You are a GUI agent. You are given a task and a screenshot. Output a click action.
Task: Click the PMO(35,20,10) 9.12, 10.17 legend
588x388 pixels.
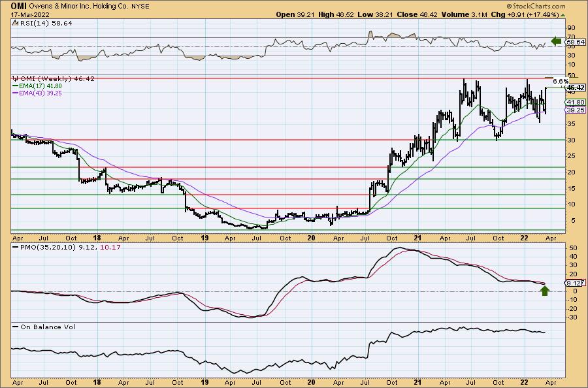pyautogui.click(x=67, y=248)
